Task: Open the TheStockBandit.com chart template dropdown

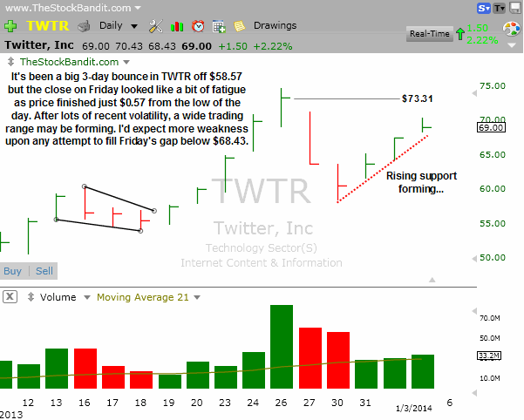Action: coord(126,62)
